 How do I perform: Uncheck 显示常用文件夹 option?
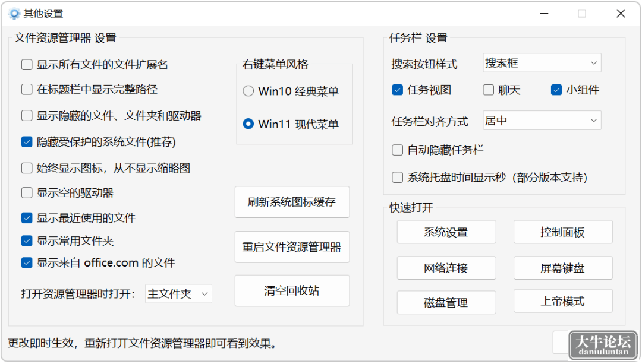tap(27, 241)
